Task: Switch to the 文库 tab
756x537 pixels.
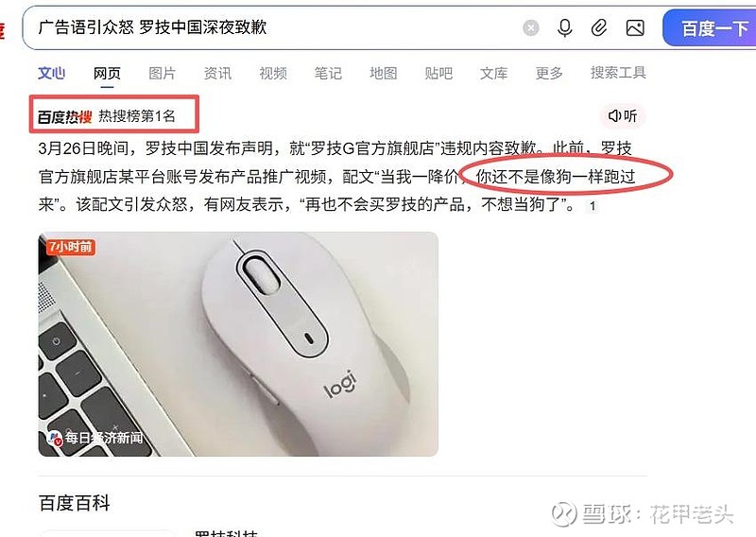Action: tap(493, 74)
